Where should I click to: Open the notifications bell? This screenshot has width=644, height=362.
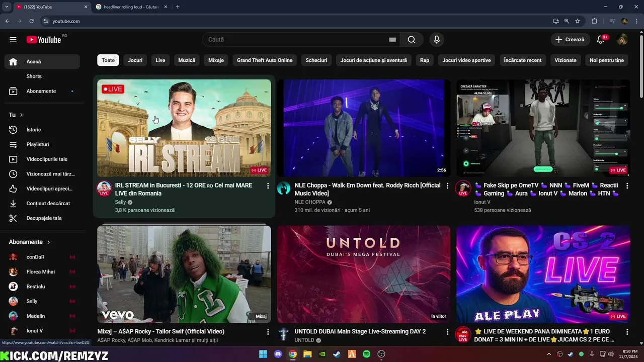tap(600, 40)
